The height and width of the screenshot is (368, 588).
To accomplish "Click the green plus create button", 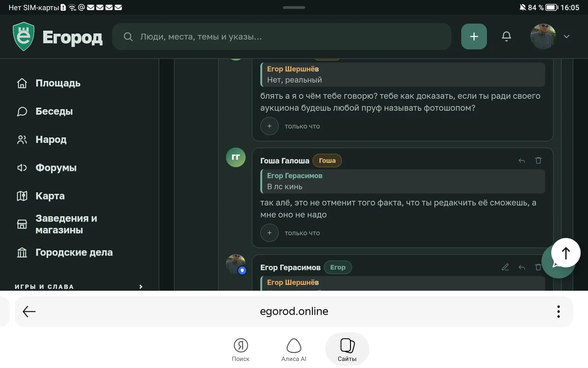I will click(x=474, y=36).
